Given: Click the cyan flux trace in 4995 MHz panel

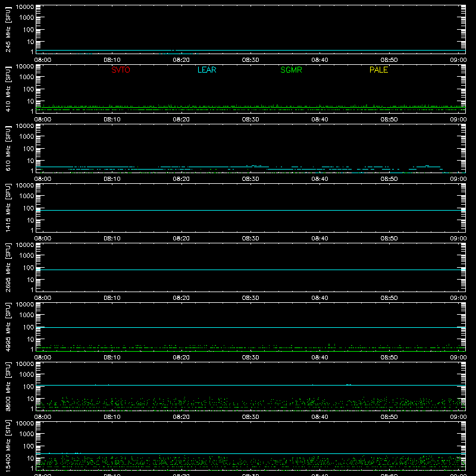Looking at the screenshot, I should pyautogui.click(x=250, y=327).
